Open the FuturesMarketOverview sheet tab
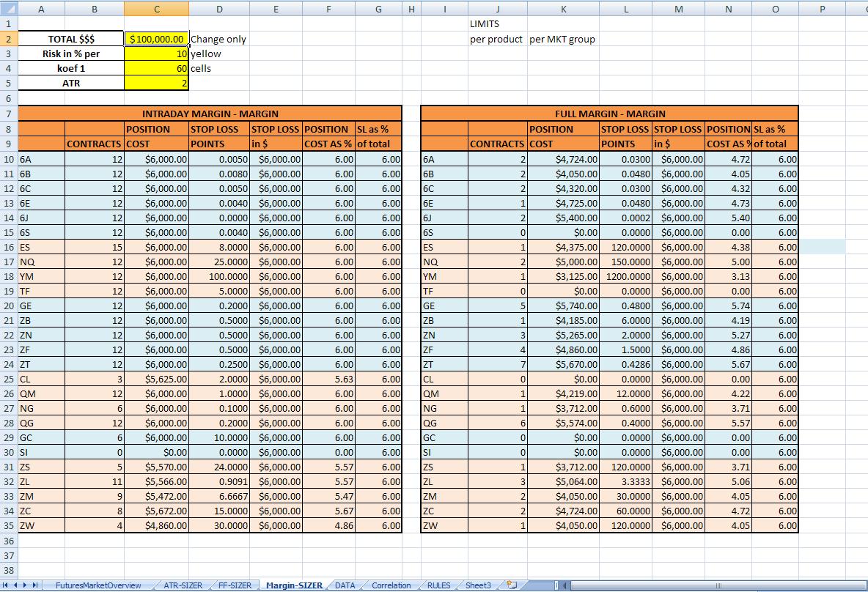 point(98,585)
